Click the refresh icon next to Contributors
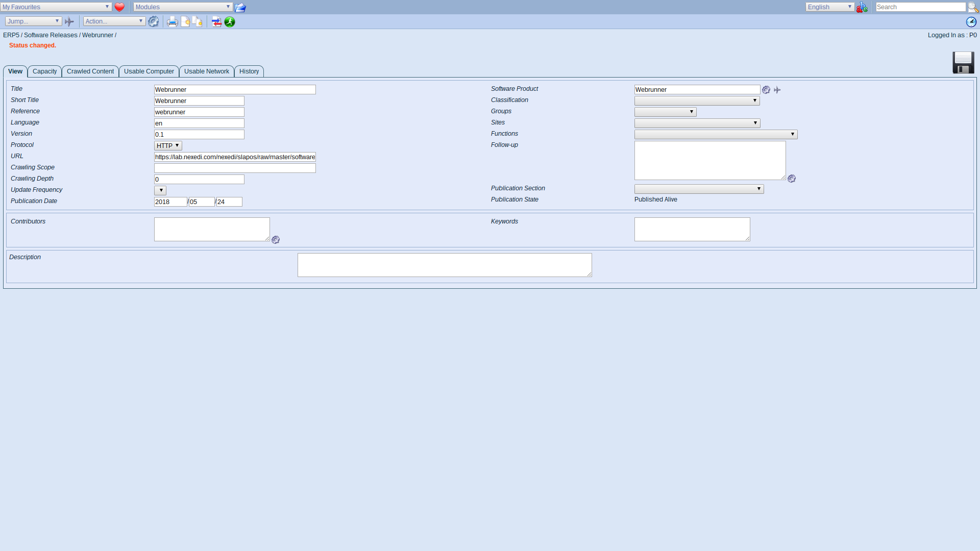 click(x=275, y=239)
